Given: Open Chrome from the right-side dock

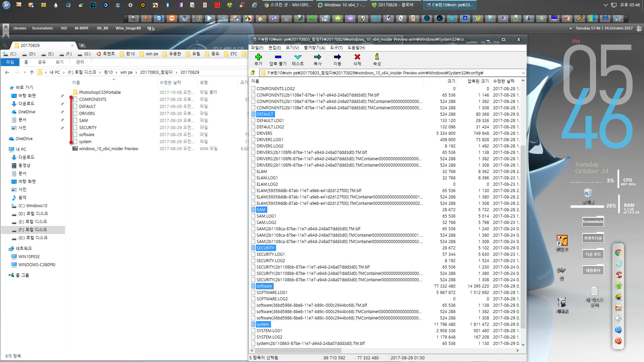Looking at the screenshot, I should click(x=618, y=253).
